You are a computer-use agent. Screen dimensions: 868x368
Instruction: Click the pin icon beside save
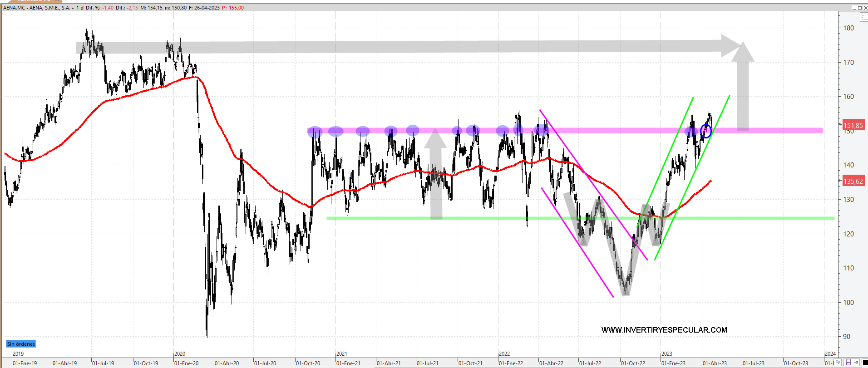856,363
